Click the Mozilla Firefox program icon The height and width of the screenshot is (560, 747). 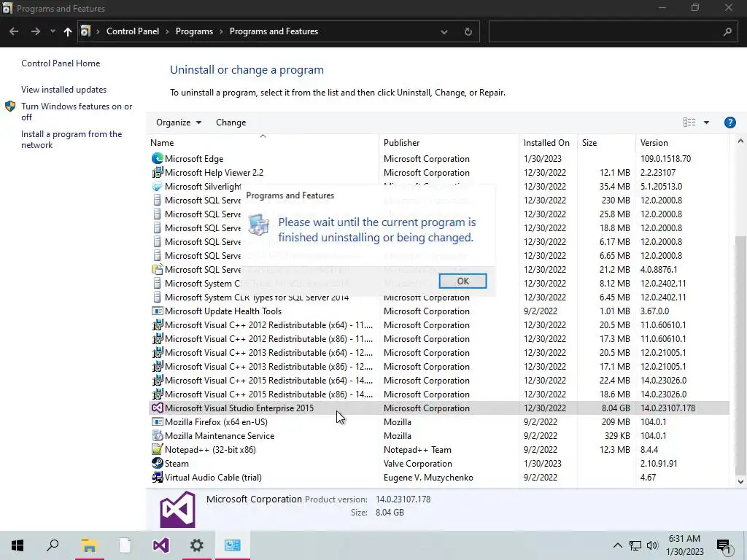pos(158,422)
